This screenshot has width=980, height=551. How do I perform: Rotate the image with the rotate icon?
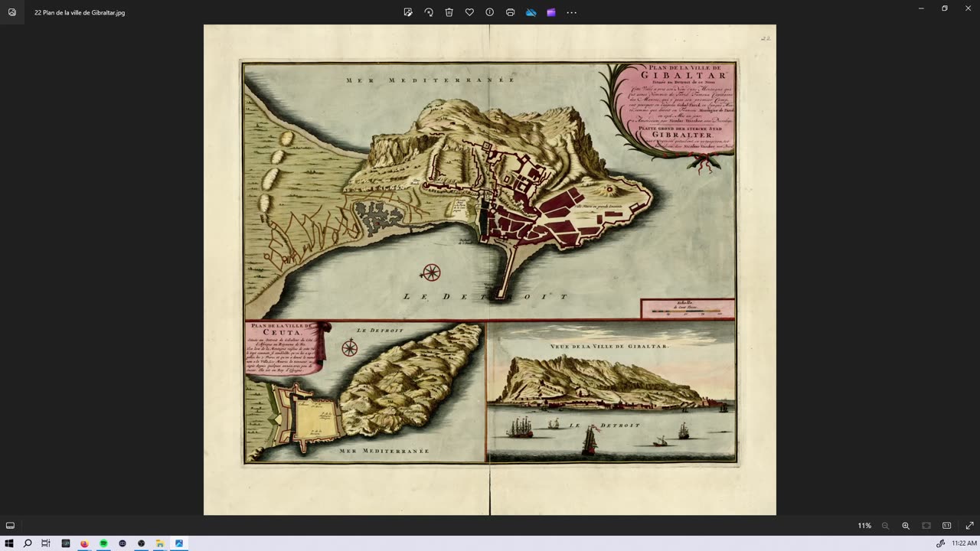[429, 12]
